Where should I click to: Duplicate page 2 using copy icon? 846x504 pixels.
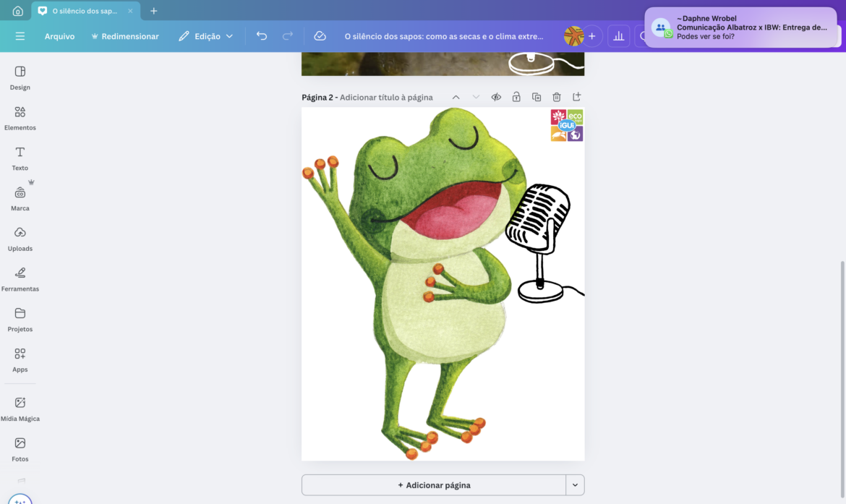537,97
